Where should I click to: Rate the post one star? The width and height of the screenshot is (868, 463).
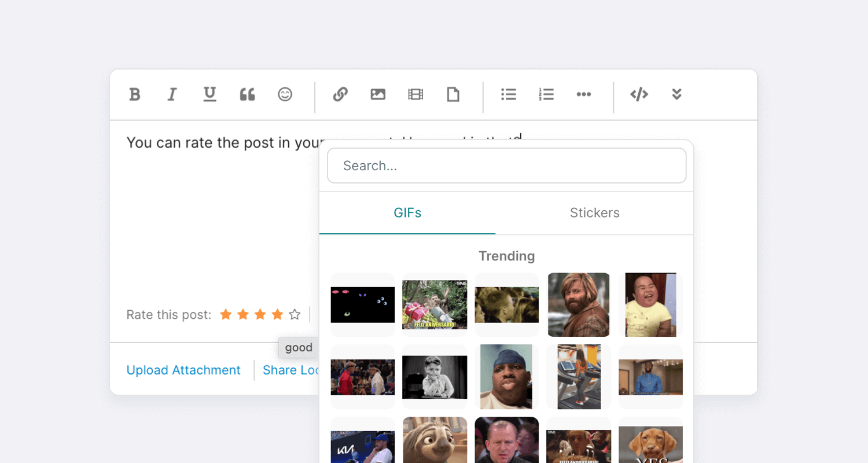click(x=226, y=314)
